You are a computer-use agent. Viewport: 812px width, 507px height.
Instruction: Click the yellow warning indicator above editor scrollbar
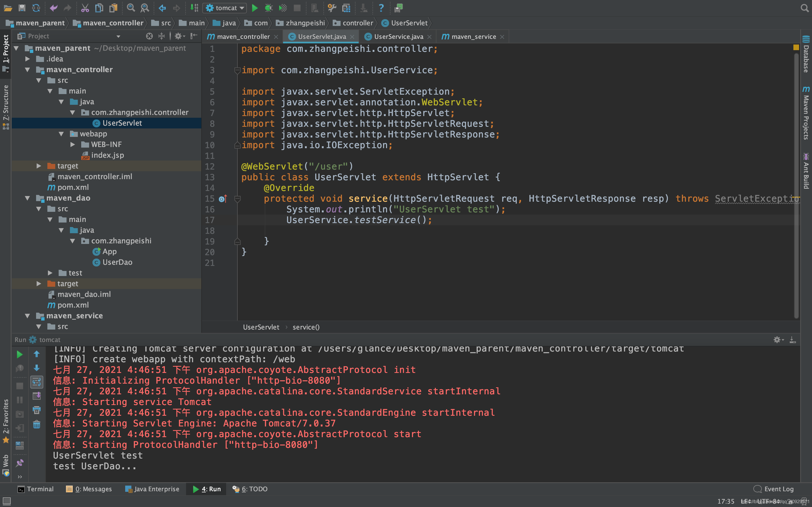tap(796, 48)
